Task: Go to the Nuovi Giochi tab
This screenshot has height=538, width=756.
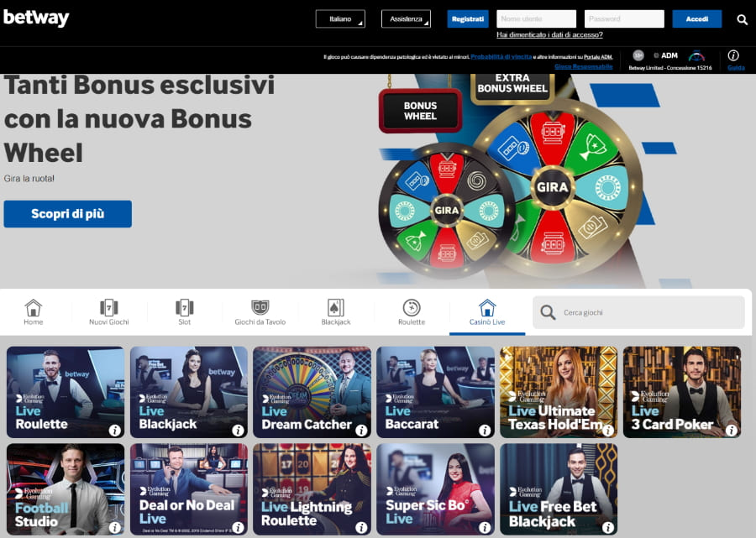Action: pos(109,312)
